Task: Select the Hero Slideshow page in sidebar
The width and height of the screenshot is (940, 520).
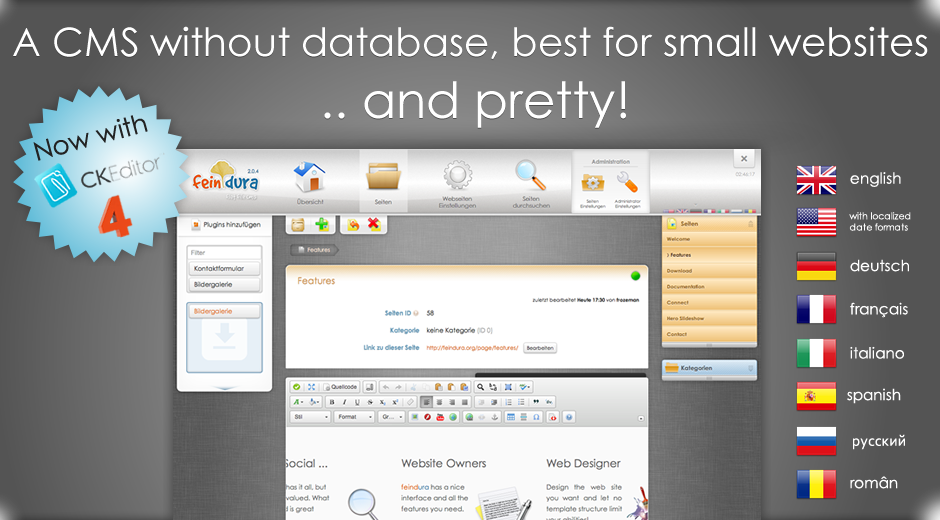Action: tap(709, 318)
